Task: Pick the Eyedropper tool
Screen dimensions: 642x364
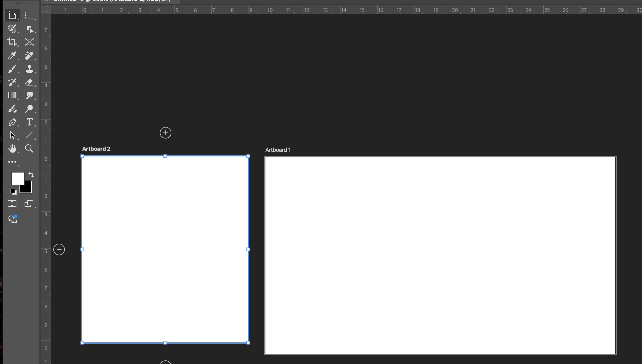Action: pos(12,55)
